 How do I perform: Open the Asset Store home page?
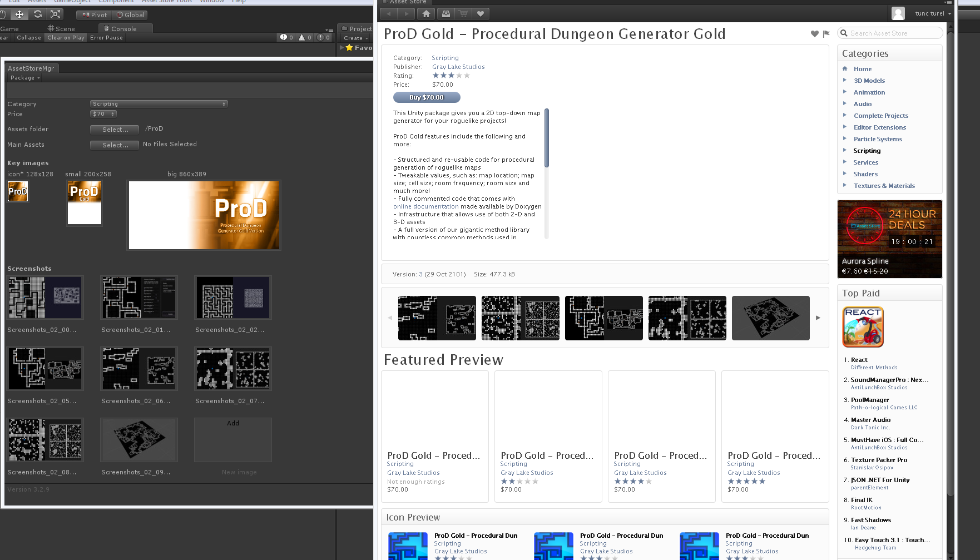[426, 13]
